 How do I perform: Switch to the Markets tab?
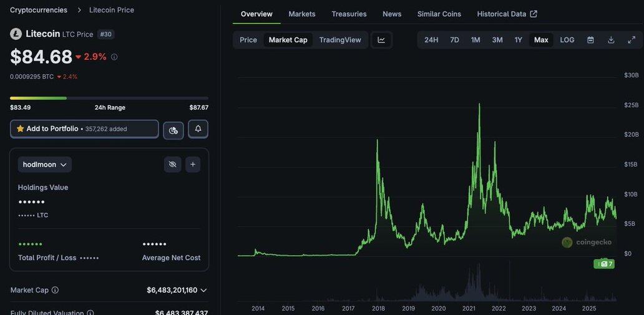302,14
